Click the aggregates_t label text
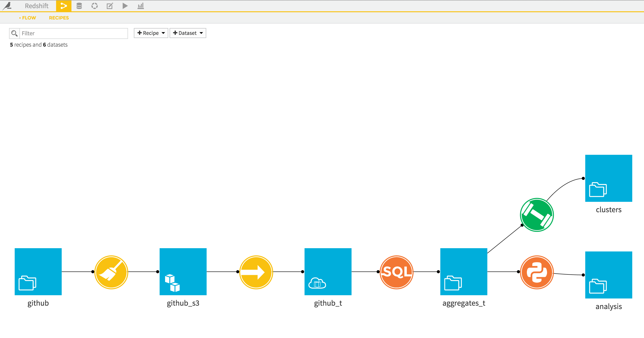Screen dimensions: 644x338 [464, 303]
